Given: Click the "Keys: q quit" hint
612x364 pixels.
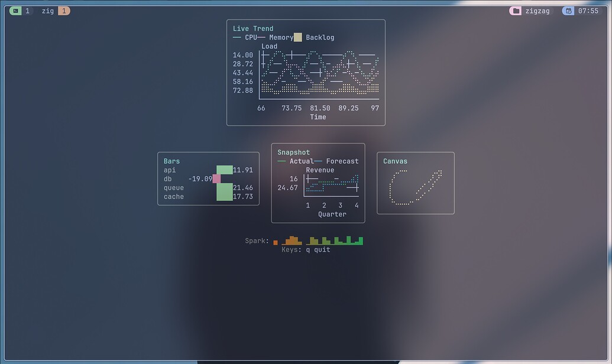Looking at the screenshot, I should click(x=306, y=250).
